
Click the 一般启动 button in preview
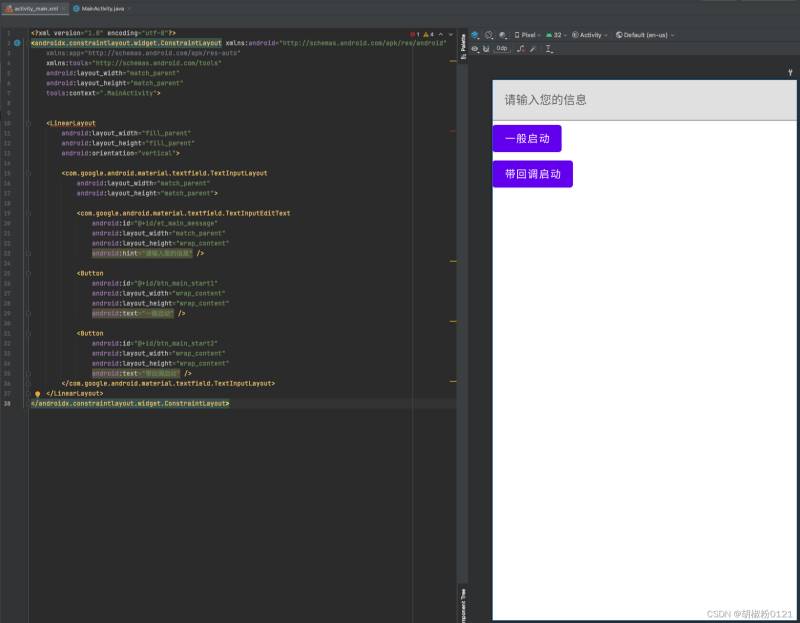coord(526,139)
